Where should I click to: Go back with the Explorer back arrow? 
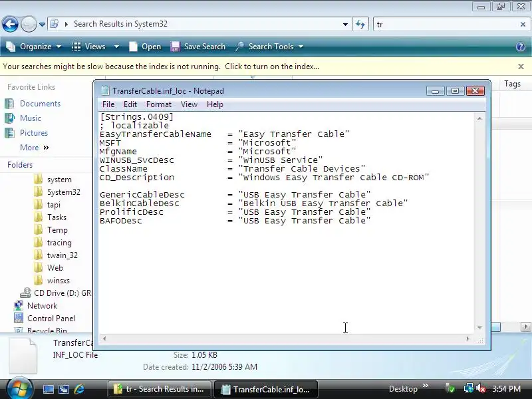point(10,24)
